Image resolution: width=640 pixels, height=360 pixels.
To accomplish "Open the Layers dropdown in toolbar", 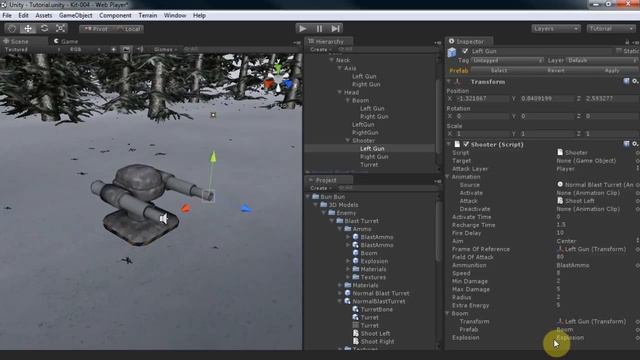I will [556, 29].
